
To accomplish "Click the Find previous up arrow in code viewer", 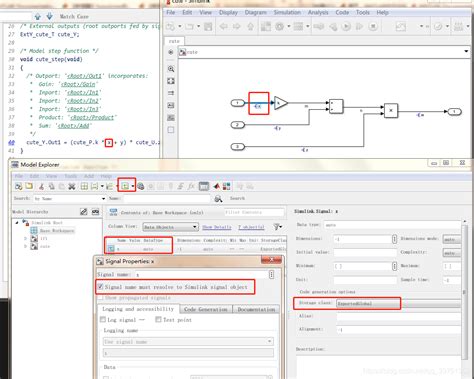I will pyautogui.click(x=38, y=16).
